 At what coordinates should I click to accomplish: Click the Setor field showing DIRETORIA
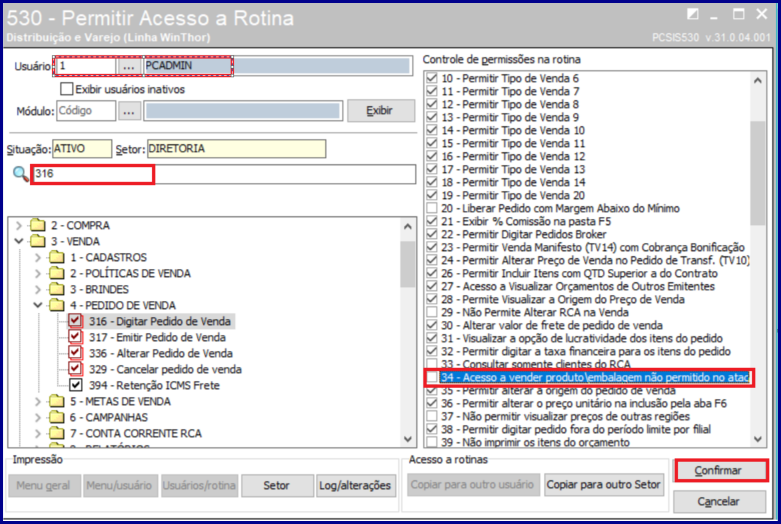coord(237,149)
